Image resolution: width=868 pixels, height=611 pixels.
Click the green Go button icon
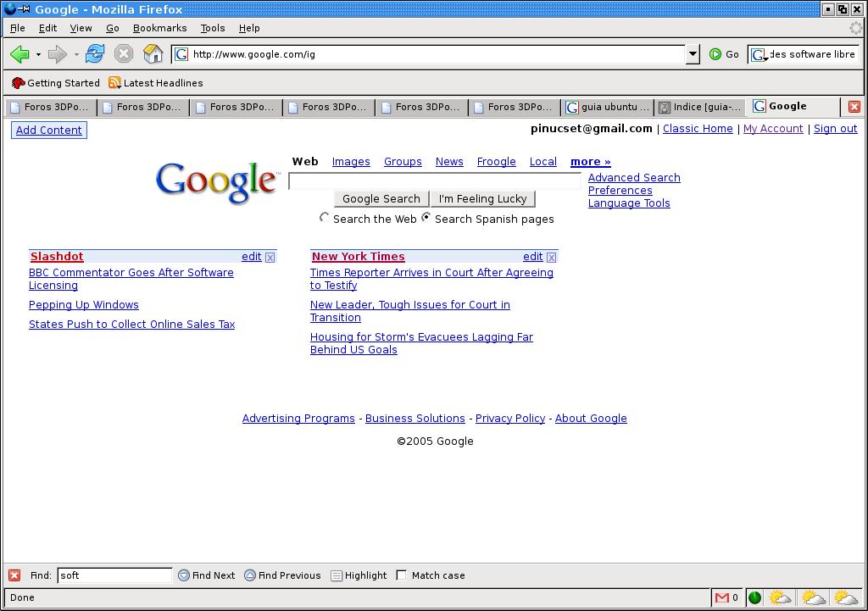pyautogui.click(x=715, y=54)
